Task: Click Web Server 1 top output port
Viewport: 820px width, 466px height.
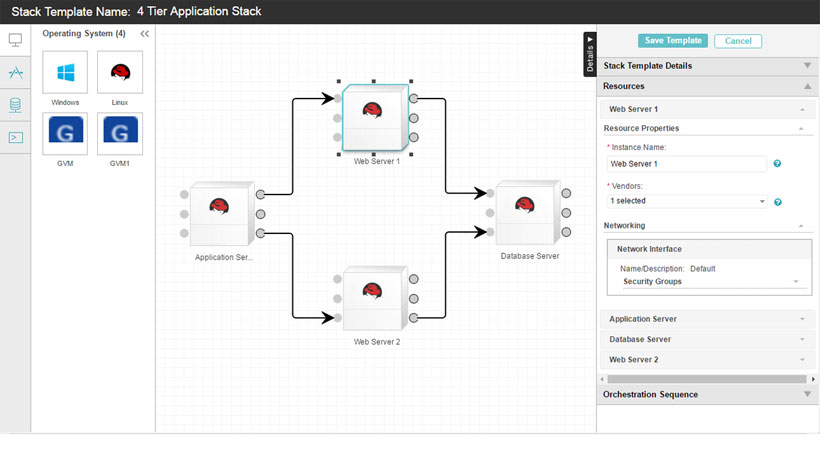Action: (x=414, y=98)
